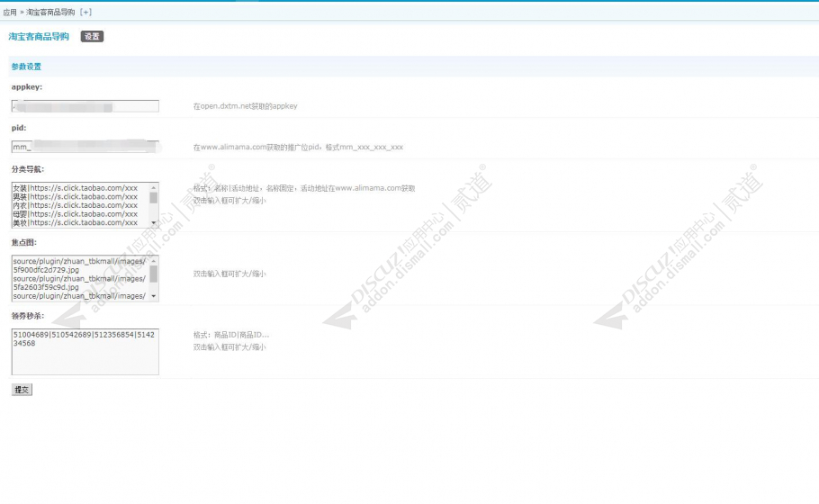Focus the pid input field
819x504 pixels.
click(85, 147)
